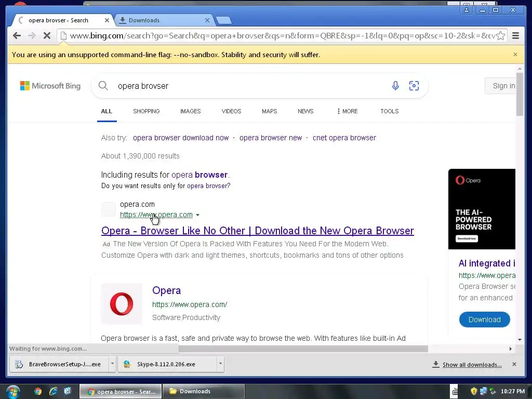The image size is (532, 399).
Task: Click the security shield tray icon
Action: pos(474,391)
